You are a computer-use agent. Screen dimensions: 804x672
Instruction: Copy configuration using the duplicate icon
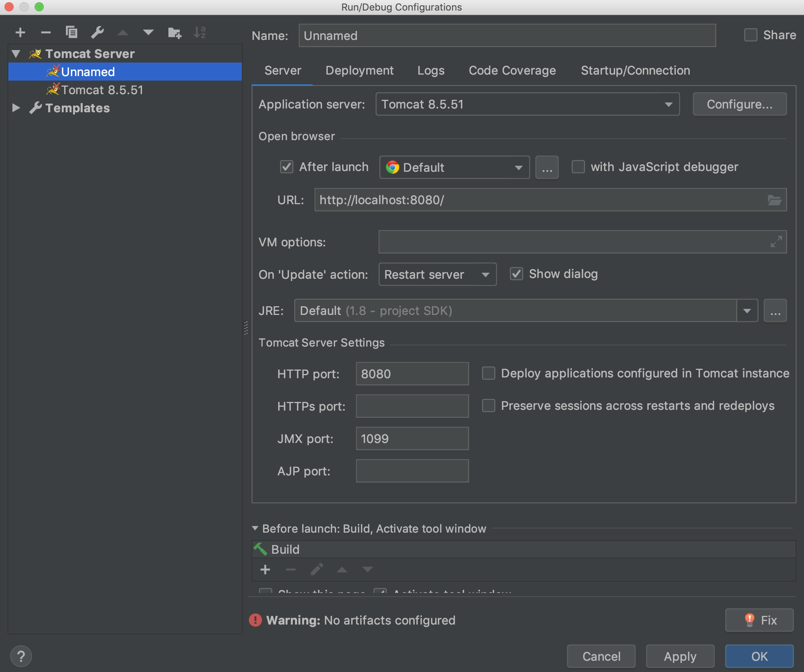(x=72, y=32)
